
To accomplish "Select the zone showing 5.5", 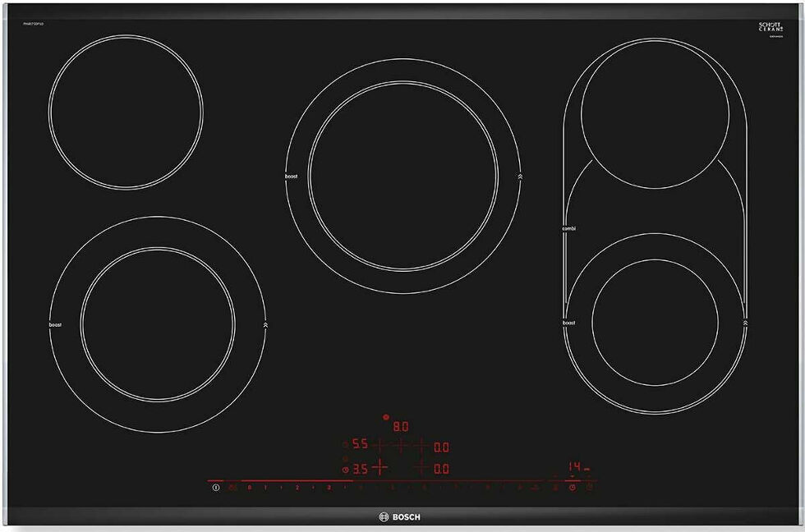I will [359, 446].
